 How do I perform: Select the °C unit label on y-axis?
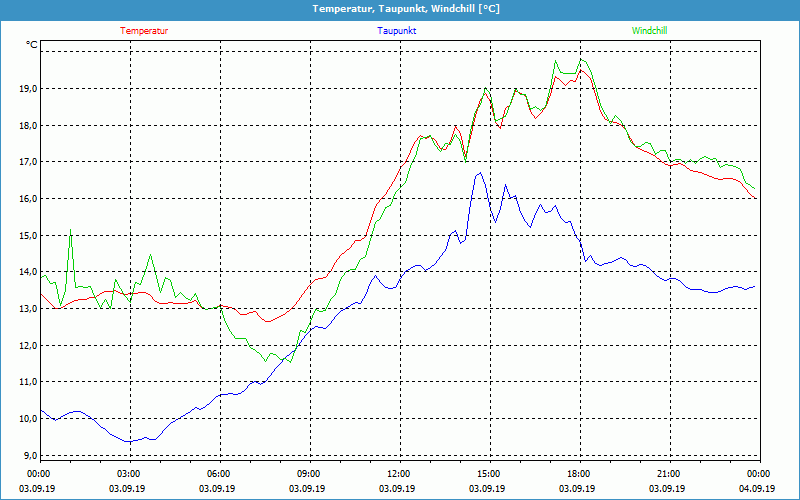[32, 45]
